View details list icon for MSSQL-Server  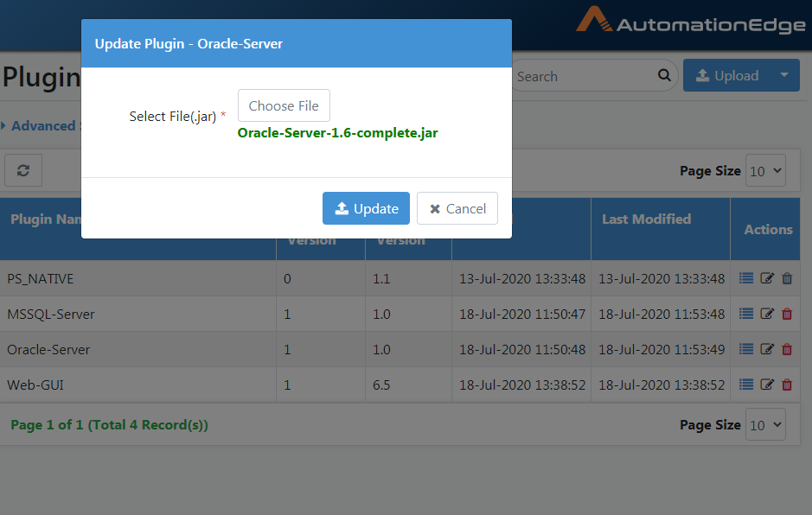point(746,314)
